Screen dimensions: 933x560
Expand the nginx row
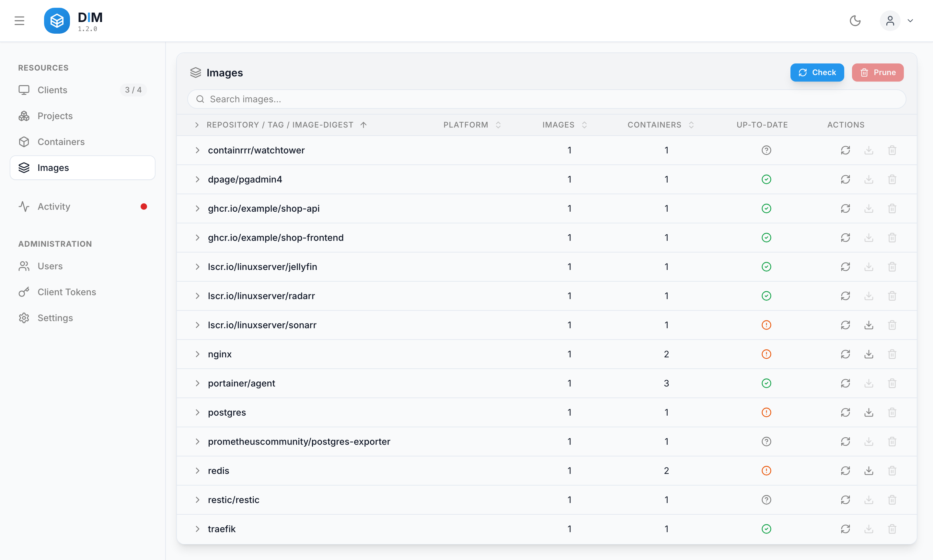pyautogui.click(x=197, y=354)
